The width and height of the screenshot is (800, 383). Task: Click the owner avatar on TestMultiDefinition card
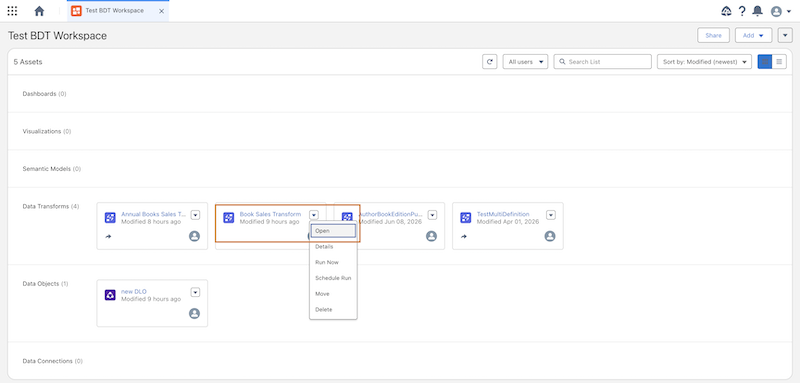pyautogui.click(x=549, y=236)
